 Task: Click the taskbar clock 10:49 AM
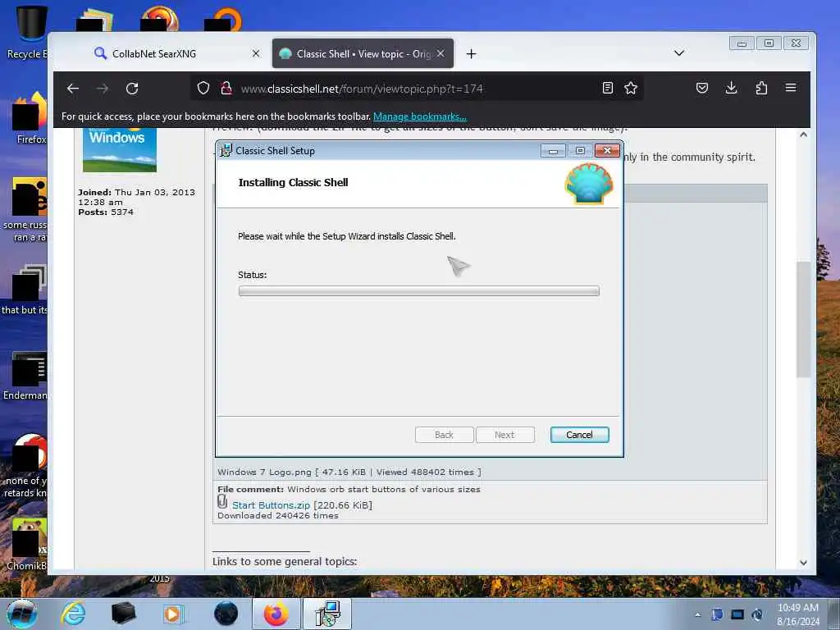point(798,608)
